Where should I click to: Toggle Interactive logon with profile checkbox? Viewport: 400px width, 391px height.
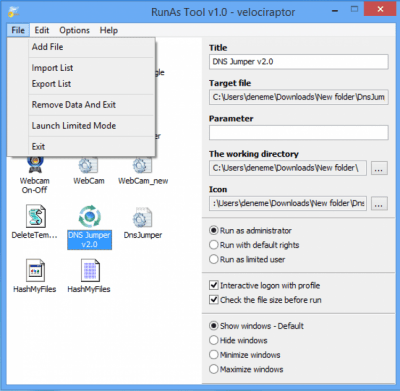(x=265, y=285)
